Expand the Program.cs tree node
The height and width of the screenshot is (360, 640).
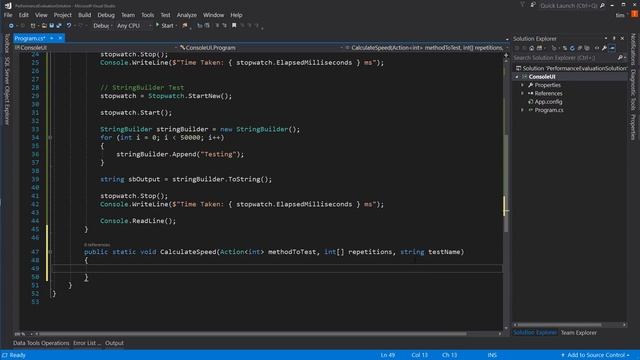click(522, 110)
